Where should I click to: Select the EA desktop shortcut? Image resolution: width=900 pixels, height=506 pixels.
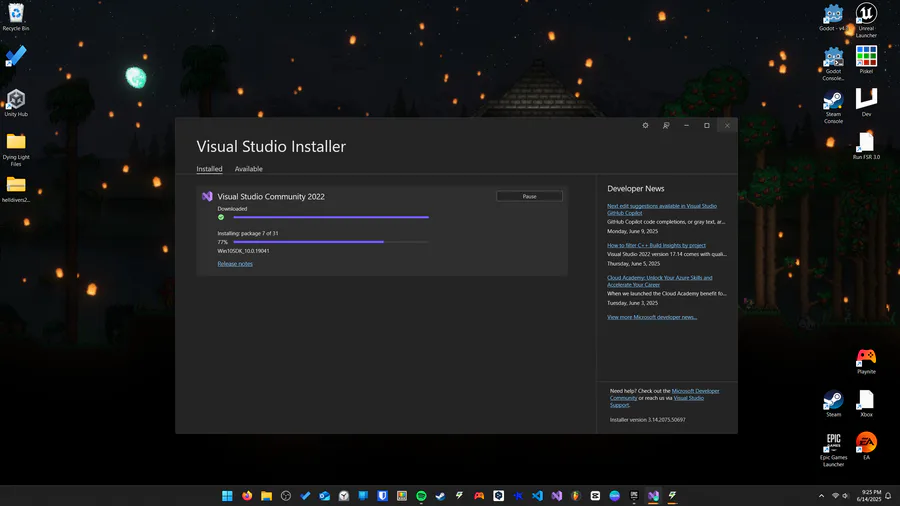pyautogui.click(x=866, y=446)
